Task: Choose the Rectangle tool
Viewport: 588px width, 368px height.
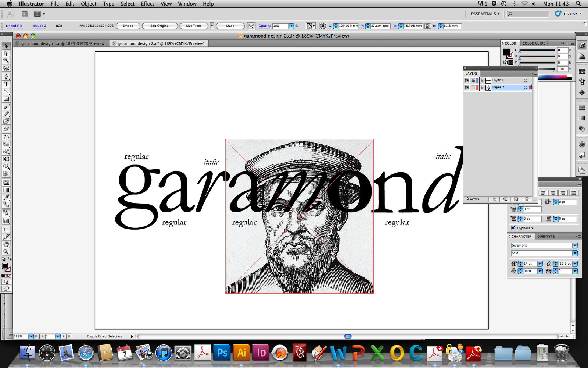Action: pos(6,99)
